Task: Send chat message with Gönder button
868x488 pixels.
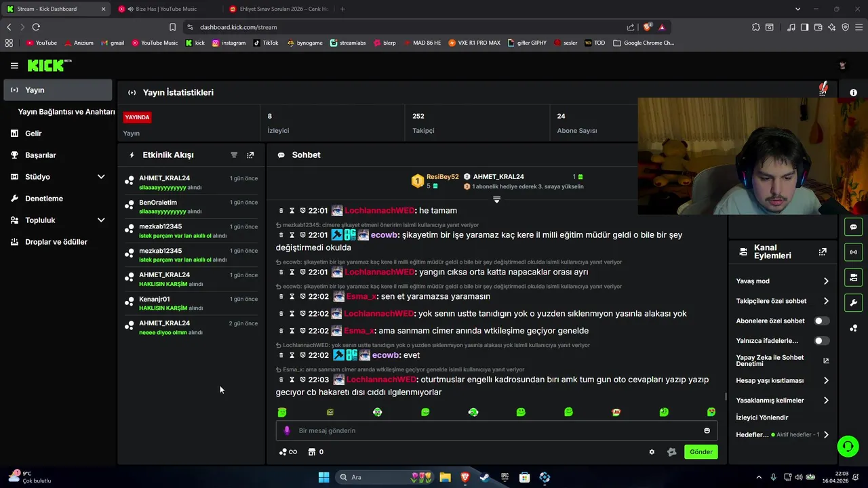Action: pyautogui.click(x=701, y=452)
